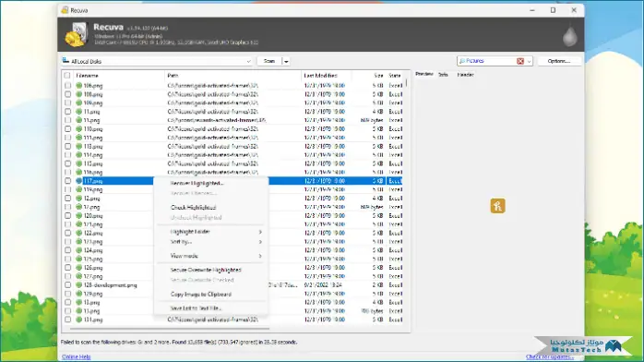The image size is (644, 362).
Task: Tick the select-all checkbox in header
Action: coord(67,76)
